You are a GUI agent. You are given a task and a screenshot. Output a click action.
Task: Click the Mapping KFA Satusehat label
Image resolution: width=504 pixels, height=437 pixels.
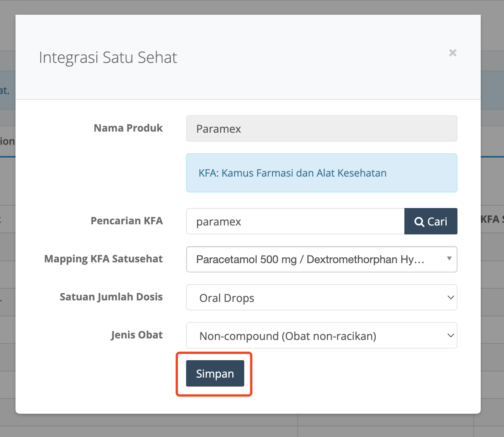104,259
